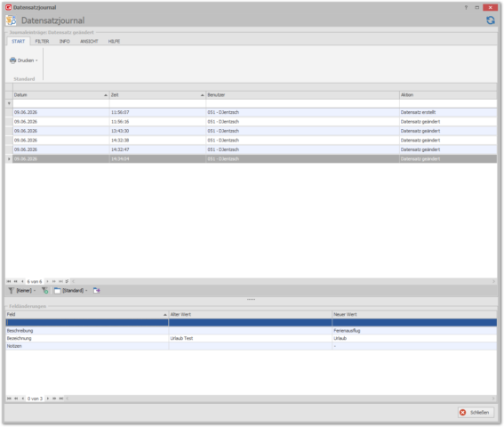
Task: Click the journal navigator options icon
Action: pos(67,281)
